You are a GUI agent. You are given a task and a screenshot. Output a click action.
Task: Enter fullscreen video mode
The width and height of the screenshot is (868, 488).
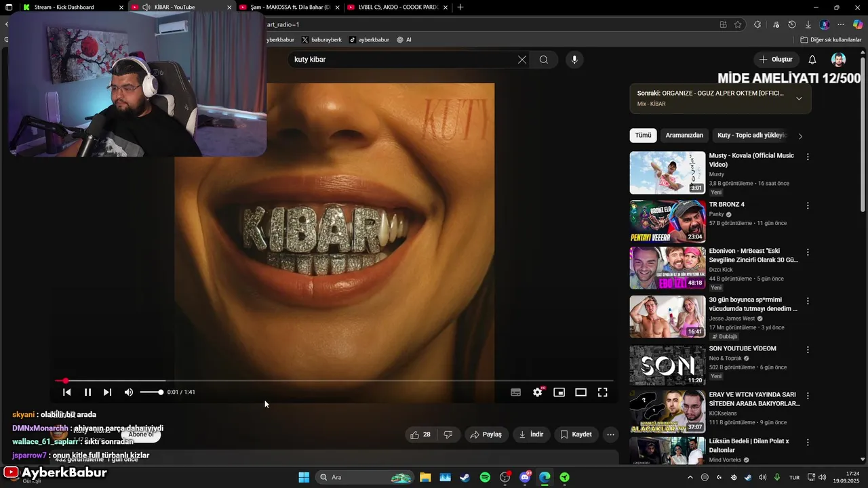[602, 392]
